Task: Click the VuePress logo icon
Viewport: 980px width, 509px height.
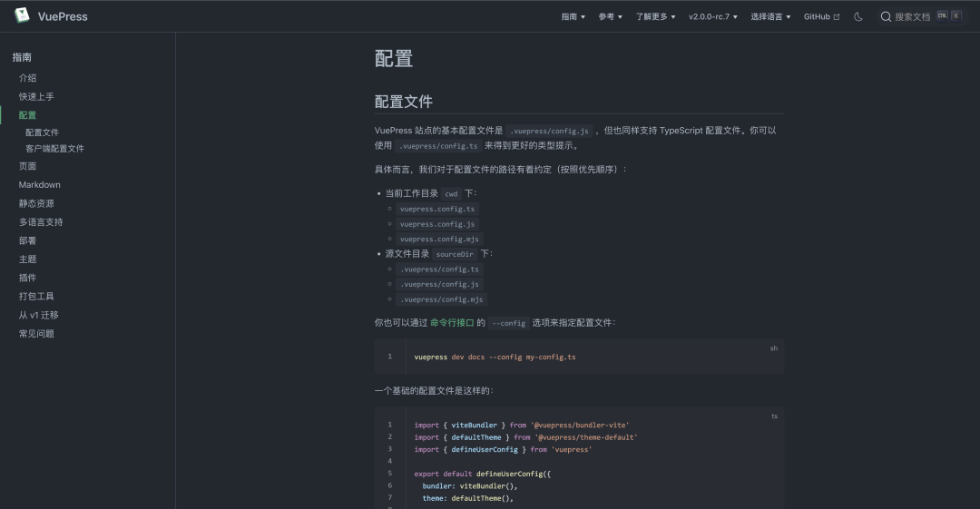Action: coord(22,15)
